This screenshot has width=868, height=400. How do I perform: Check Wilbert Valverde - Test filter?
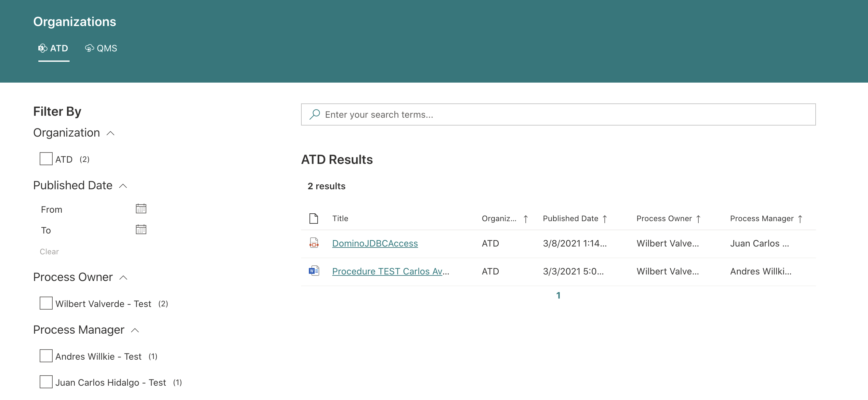(x=46, y=303)
